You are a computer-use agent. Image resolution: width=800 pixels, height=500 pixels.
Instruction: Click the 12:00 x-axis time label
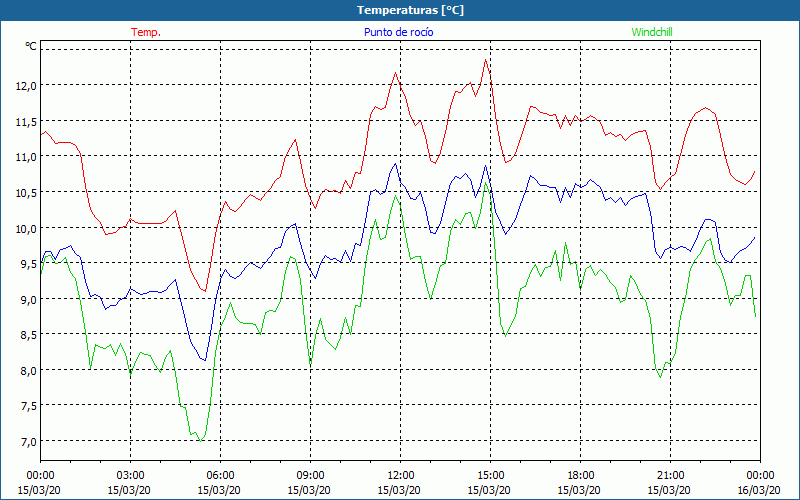pos(401,476)
